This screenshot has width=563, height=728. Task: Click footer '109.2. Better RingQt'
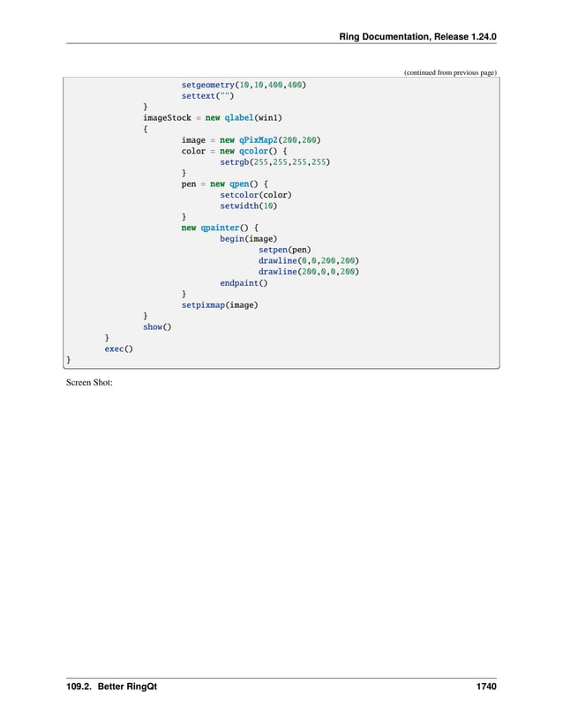pyautogui.click(x=111, y=687)
